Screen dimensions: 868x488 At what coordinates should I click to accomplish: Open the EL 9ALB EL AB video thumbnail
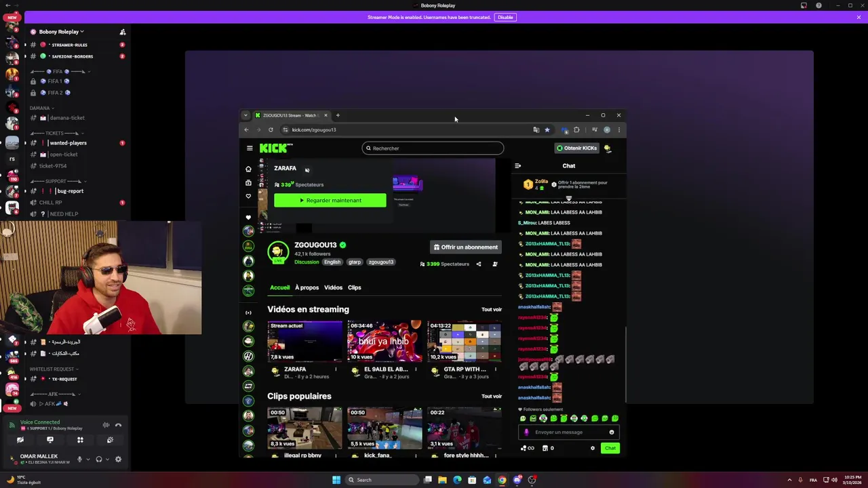coord(384,342)
